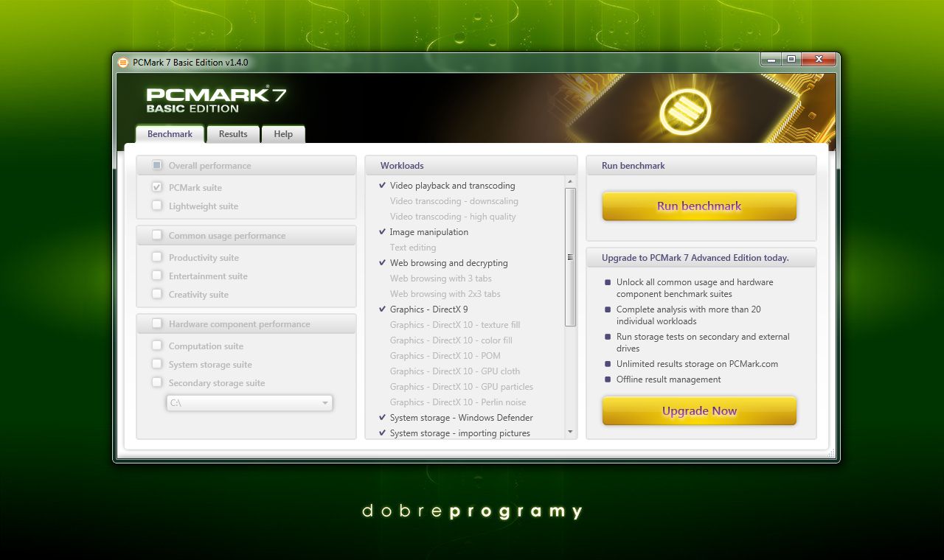Click the Upgrade Now button
The width and height of the screenshot is (944, 560).
point(699,411)
